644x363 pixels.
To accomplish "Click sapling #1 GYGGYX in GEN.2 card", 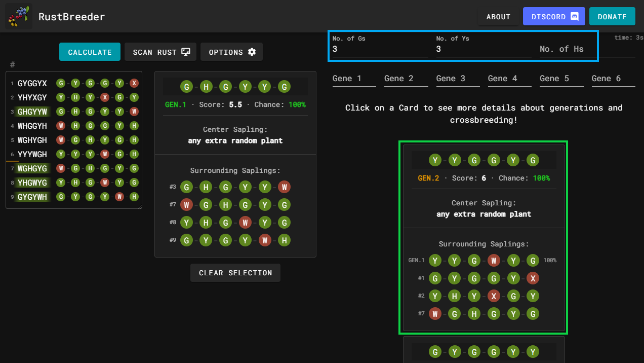I will pos(484,278).
